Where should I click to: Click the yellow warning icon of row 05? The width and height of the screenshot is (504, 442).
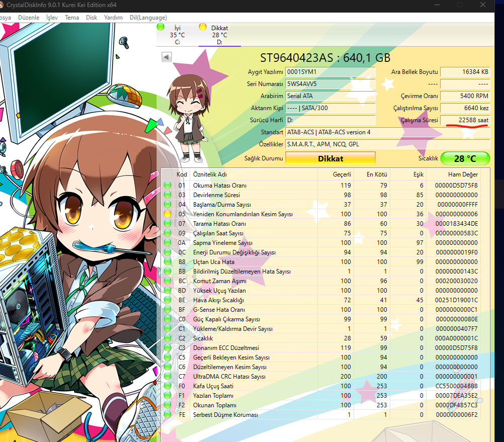167,214
